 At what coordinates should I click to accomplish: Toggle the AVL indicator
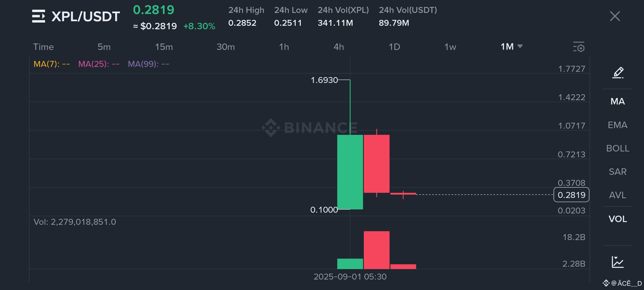tap(618, 195)
